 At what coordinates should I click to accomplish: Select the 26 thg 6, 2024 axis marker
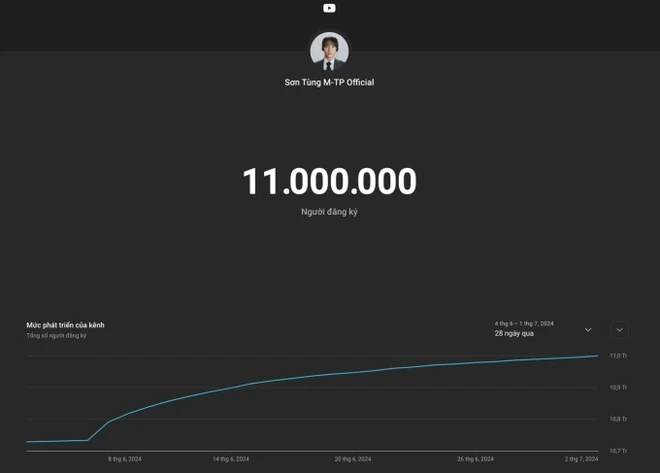(x=475, y=459)
